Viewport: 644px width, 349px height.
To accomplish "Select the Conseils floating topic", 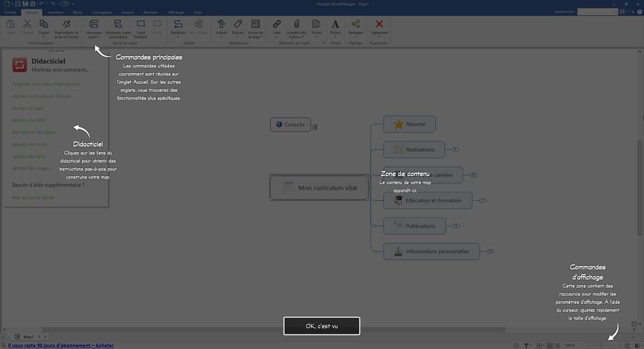I will pyautogui.click(x=290, y=125).
